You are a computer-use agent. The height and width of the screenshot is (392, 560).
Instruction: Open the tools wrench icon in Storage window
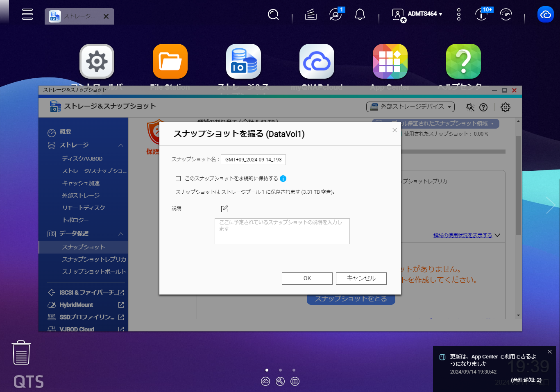click(x=470, y=107)
